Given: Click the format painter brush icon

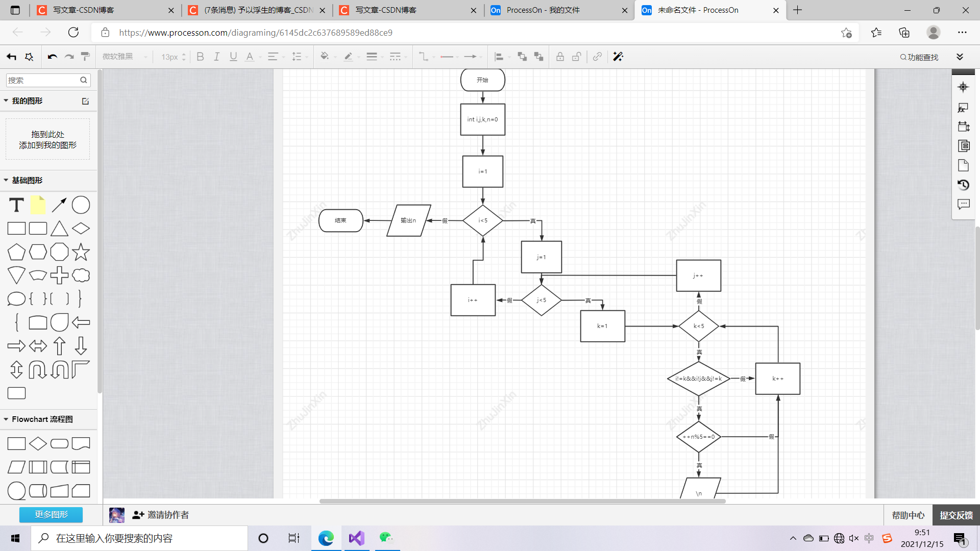Looking at the screenshot, I should [x=85, y=57].
